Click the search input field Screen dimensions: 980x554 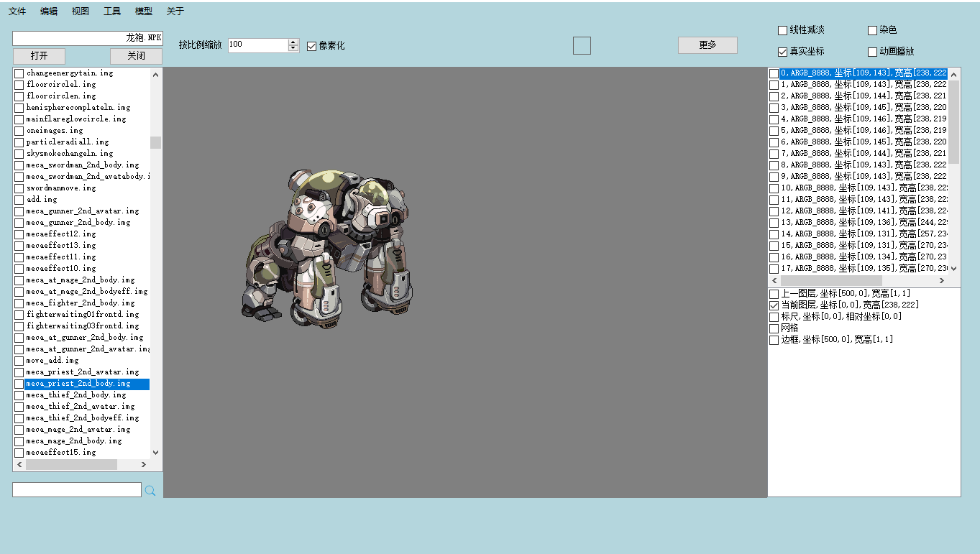(x=77, y=489)
